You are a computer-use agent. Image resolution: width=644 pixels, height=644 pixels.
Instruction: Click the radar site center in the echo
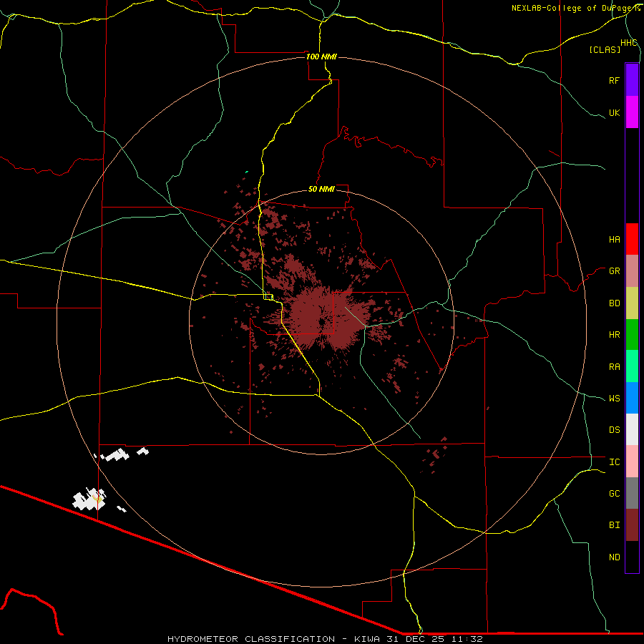tap(322, 322)
